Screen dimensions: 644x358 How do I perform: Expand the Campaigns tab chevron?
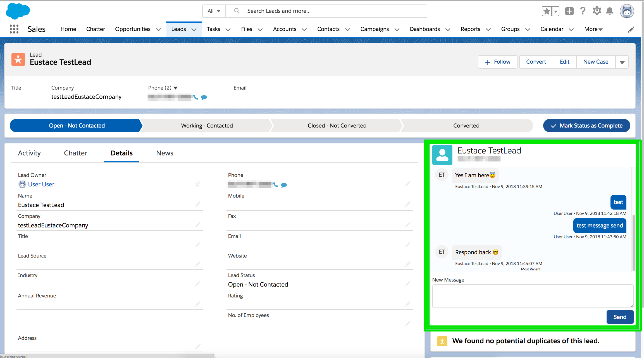click(397, 30)
